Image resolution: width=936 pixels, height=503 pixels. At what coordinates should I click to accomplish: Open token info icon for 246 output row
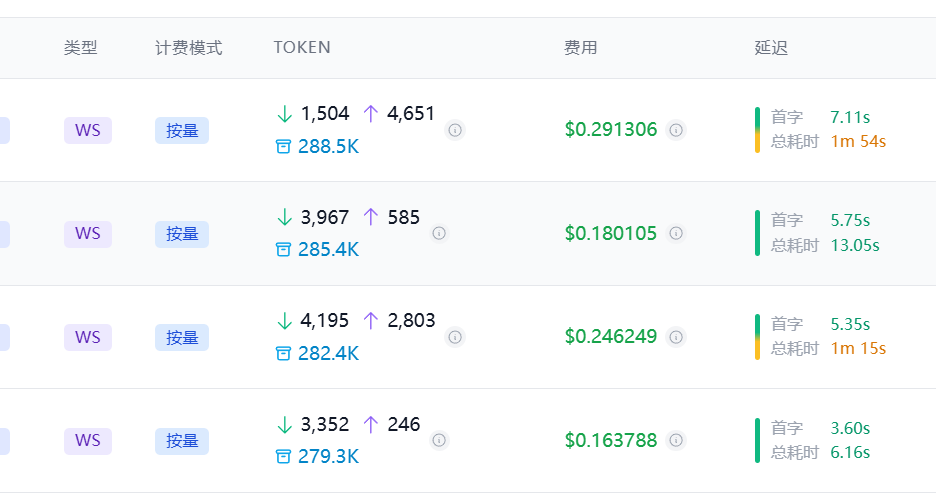(439, 440)
